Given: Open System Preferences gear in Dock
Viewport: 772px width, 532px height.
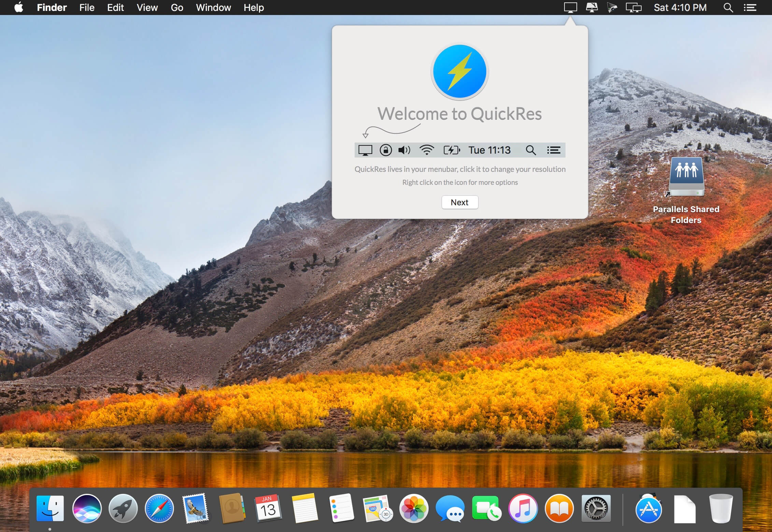Looking at the screenshot, I should [x=596, y=508].
